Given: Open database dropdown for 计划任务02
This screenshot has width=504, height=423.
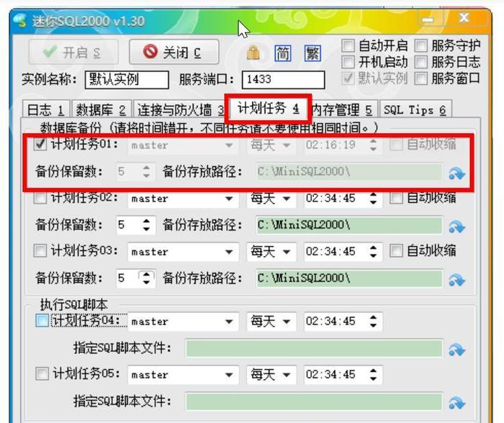Looking at the screenshot, I should [229, 199].
